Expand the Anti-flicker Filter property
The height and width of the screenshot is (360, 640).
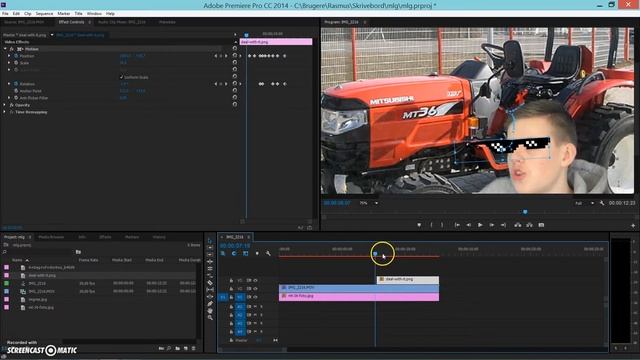click(9, 98)
